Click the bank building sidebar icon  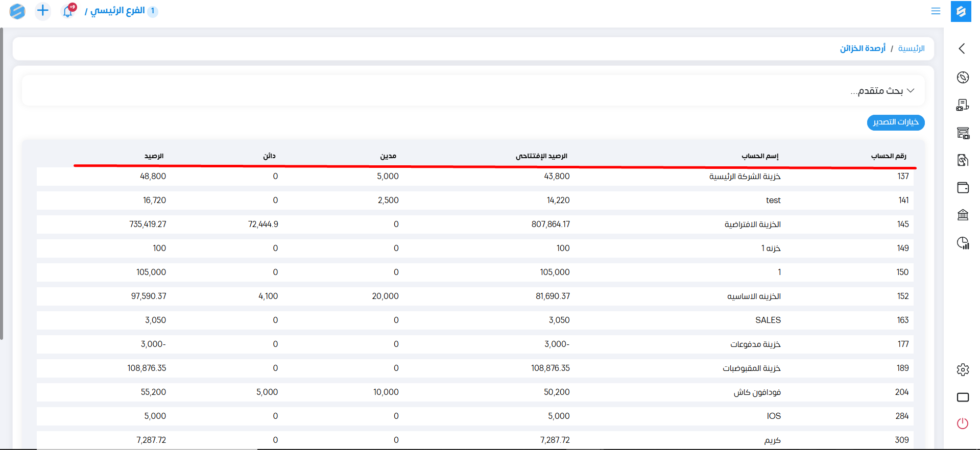point(963,215)
